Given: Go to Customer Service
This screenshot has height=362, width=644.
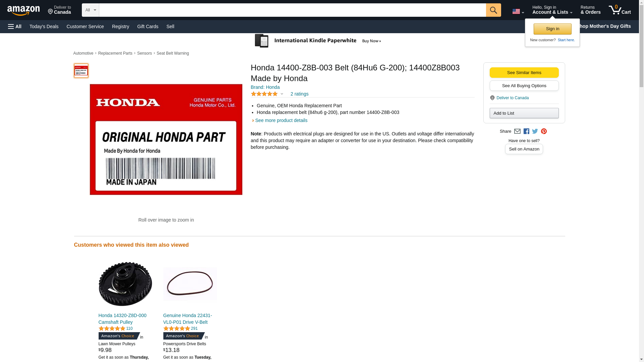Looking at the screenshot, I should [x=85, y=26].
